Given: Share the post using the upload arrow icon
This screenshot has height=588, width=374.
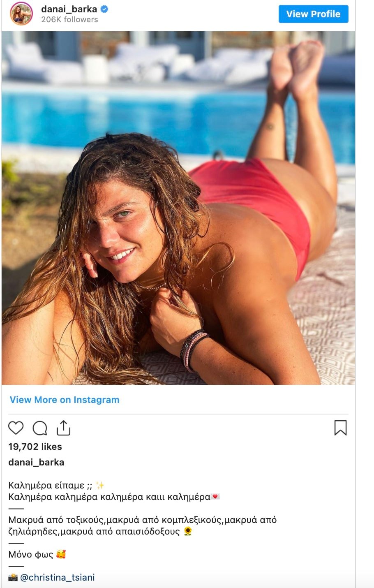Looking at the screenshot, I should pyautogui.click(x=63, y=428).
